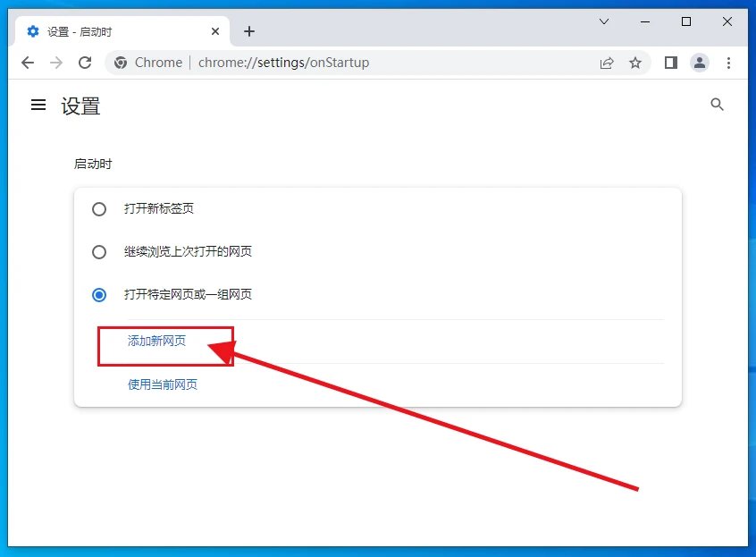
Task: Select 继续浏览上次打开的网页 option
Action: coord(99,251)
